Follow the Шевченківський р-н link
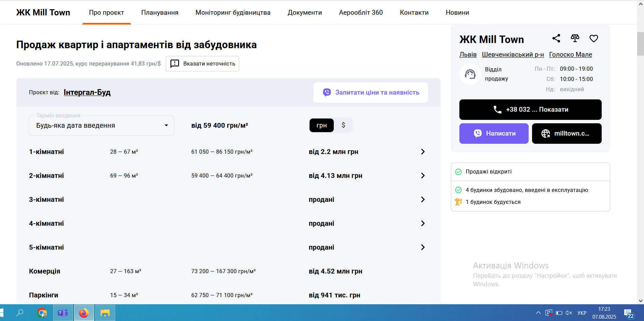 pyautogui.click(x=513, y=55)
